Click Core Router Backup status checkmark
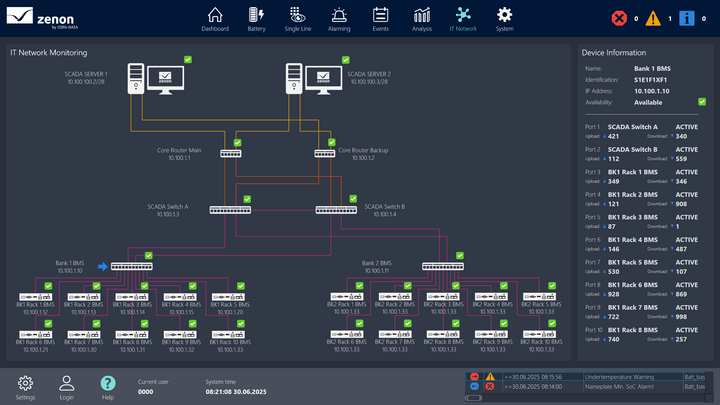720x405 pixels. click(x=332, y=142)
